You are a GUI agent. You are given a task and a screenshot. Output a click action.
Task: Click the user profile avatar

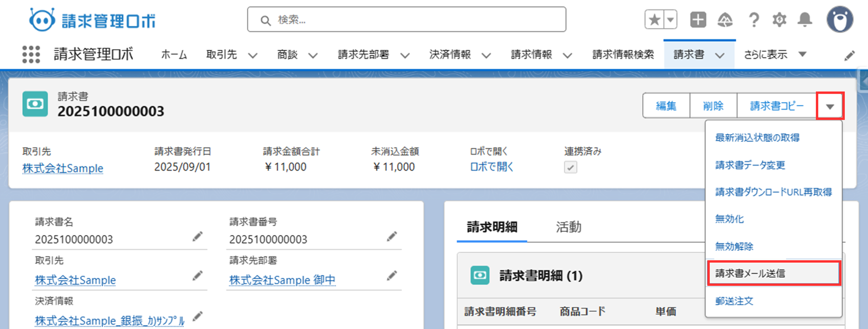[840, 20]
